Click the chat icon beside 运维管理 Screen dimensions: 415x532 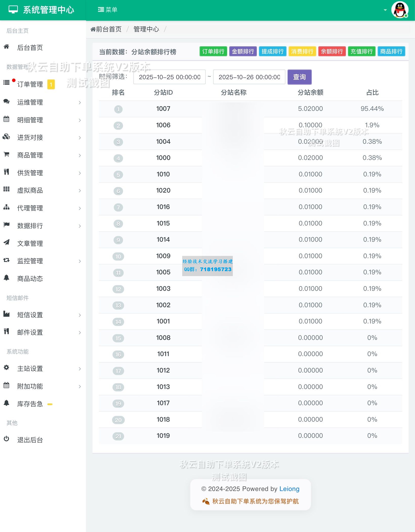click(x=6, y=102)
